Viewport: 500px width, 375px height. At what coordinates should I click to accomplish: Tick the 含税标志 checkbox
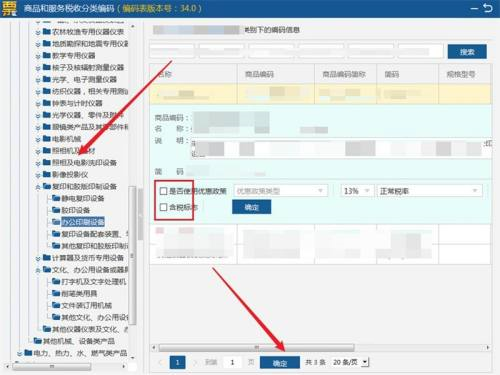pyautogui.click(x=163, y=207)
